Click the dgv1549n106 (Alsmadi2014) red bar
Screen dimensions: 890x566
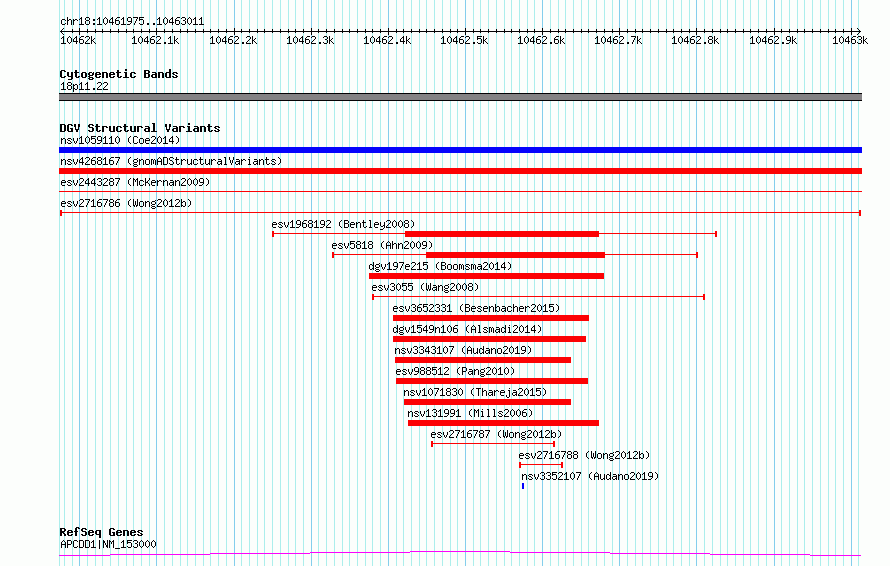click(x=489, y=339)
